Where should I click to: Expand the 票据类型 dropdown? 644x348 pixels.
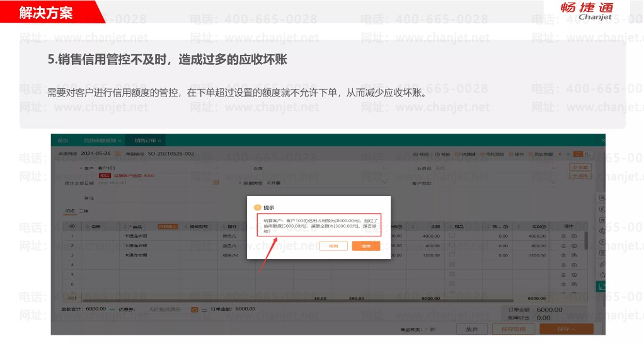[384, 182]
